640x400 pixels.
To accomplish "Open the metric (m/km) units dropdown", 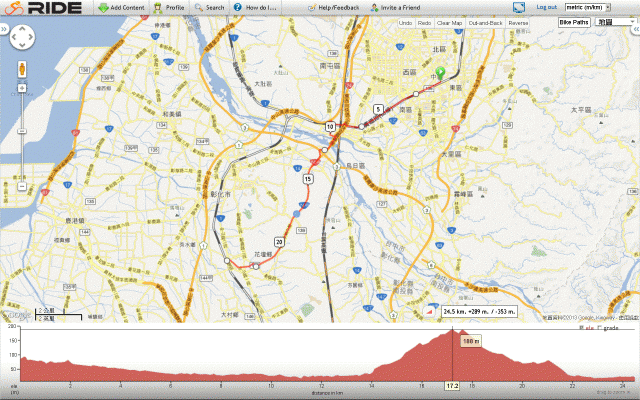I will (587, 7).
